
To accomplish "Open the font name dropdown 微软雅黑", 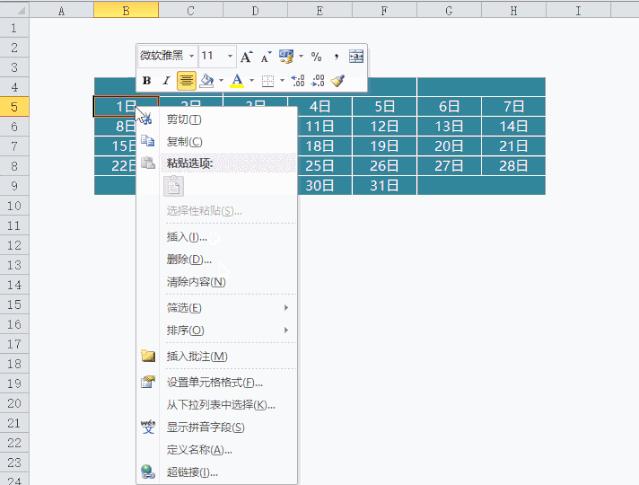I will pos(191,56).
